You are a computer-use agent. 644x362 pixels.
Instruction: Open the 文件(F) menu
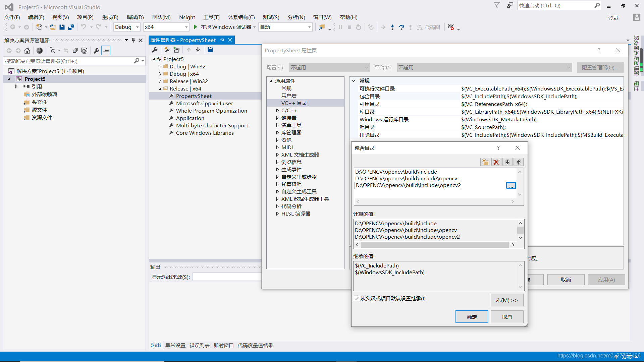pos(12,17)
